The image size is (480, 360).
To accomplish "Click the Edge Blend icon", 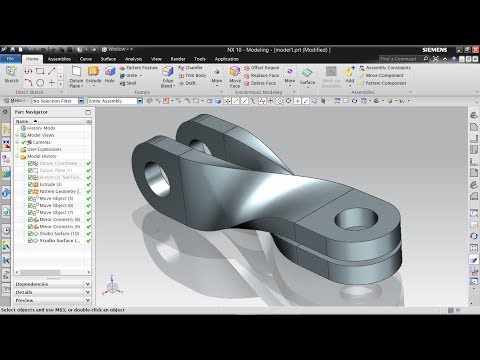I will pos(168,72).
